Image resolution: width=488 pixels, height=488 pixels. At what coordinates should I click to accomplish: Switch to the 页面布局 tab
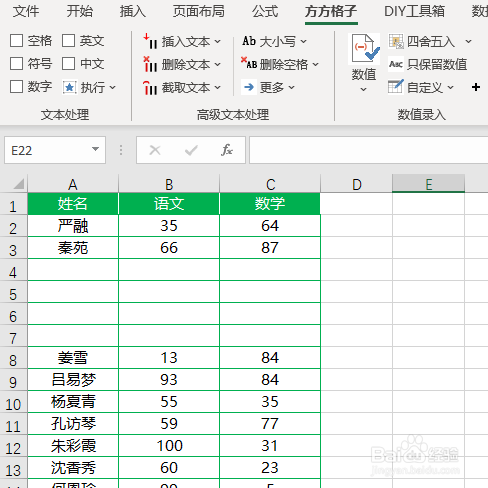coord(199,11)
